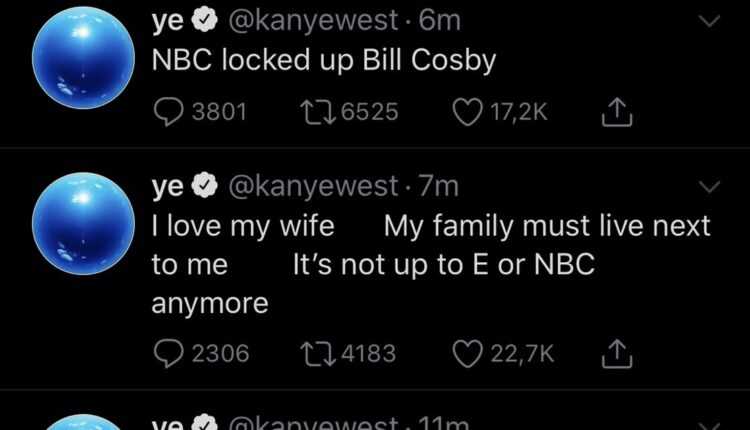Reply to the 'I love my wife' tweet
The width and height of the screenshot is (750, 430).
[x=170, y=353]
